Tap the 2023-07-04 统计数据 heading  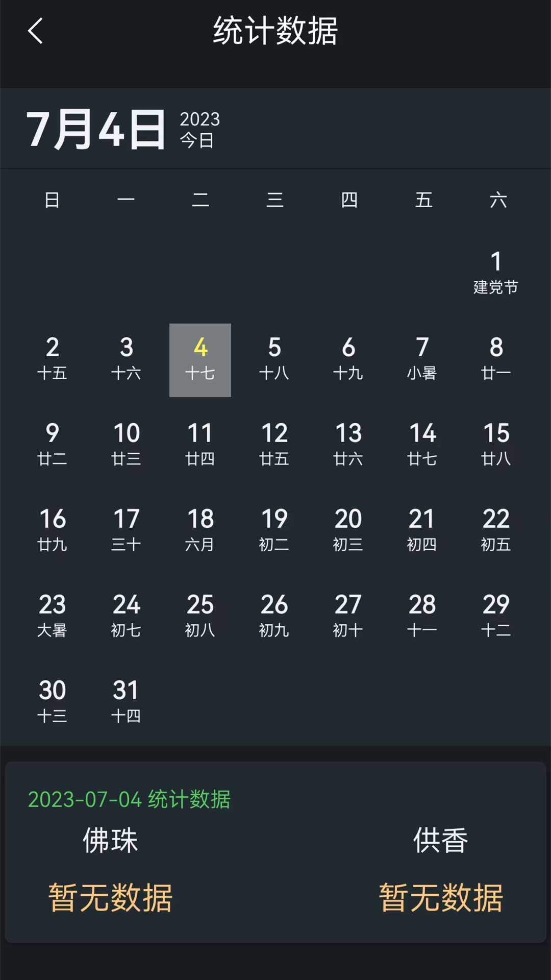(x=129, y=799)
